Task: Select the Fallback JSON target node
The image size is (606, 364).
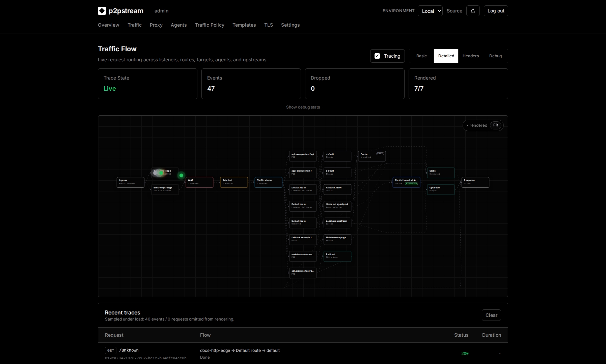Action: pos(337,189)
